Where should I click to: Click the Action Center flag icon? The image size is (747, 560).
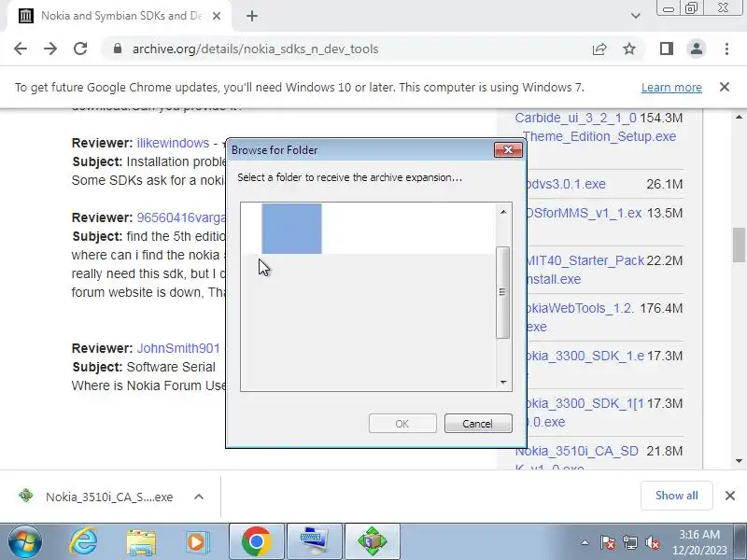coord(608,542)
